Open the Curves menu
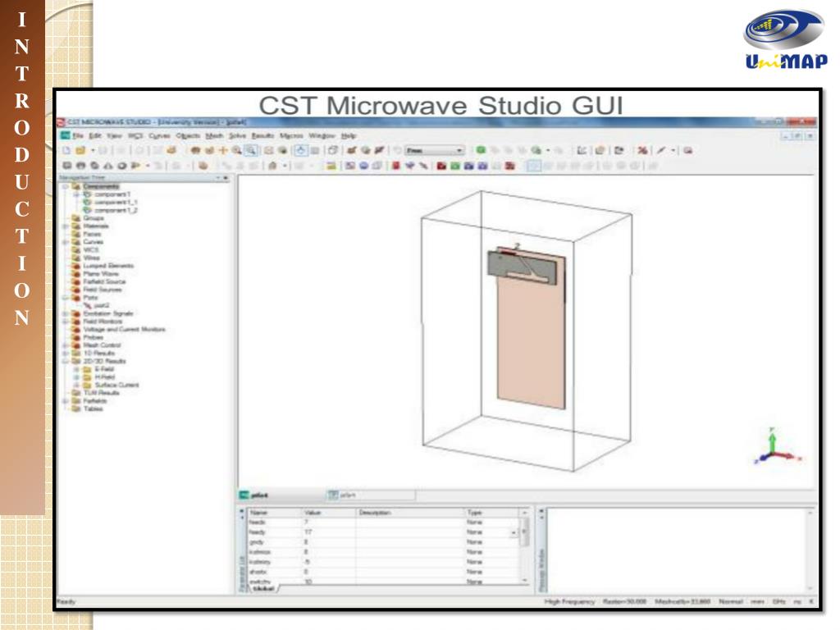 coord(159,135)
